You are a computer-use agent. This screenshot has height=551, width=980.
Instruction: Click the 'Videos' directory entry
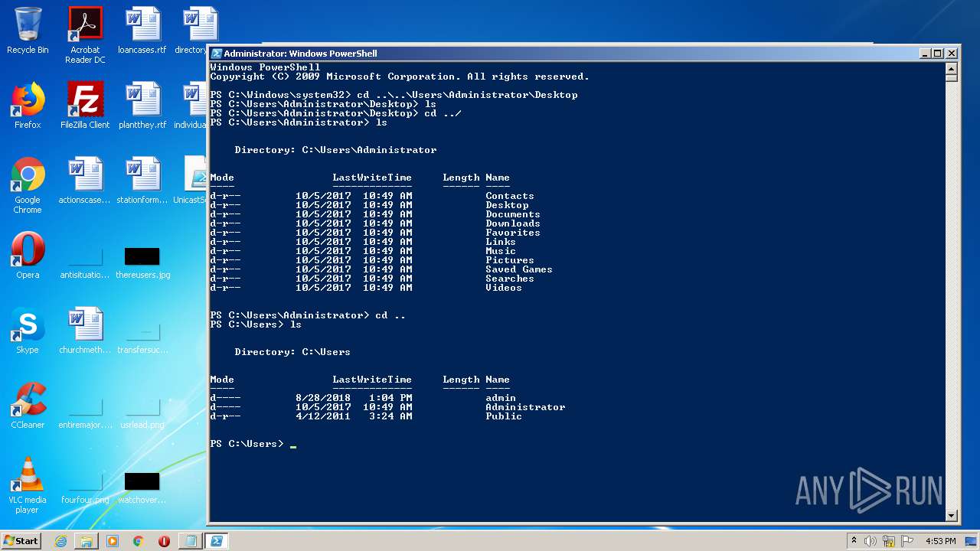pyautogui.click(x=504, y=288)
